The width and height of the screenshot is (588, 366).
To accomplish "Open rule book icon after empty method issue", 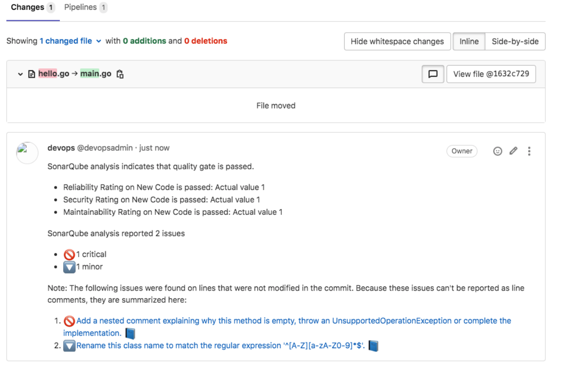I will (x=130, y=334).
